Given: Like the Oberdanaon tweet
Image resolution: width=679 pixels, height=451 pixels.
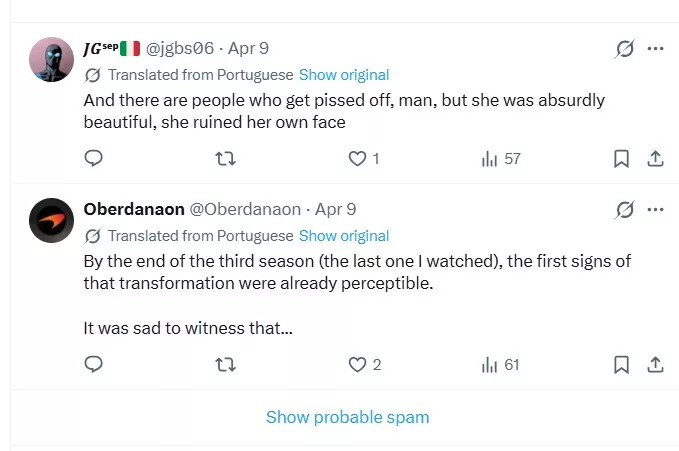Looking at the screenshot, I should point(357,365).
